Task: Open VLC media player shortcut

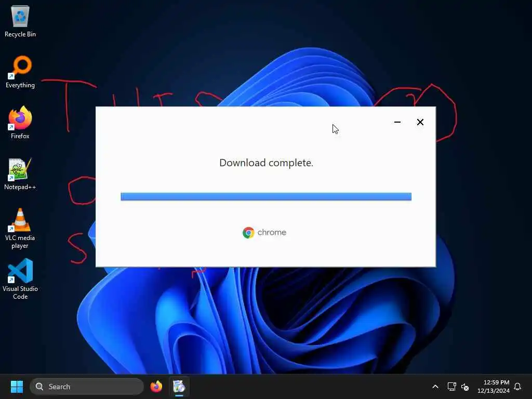Action: [20, 229]
